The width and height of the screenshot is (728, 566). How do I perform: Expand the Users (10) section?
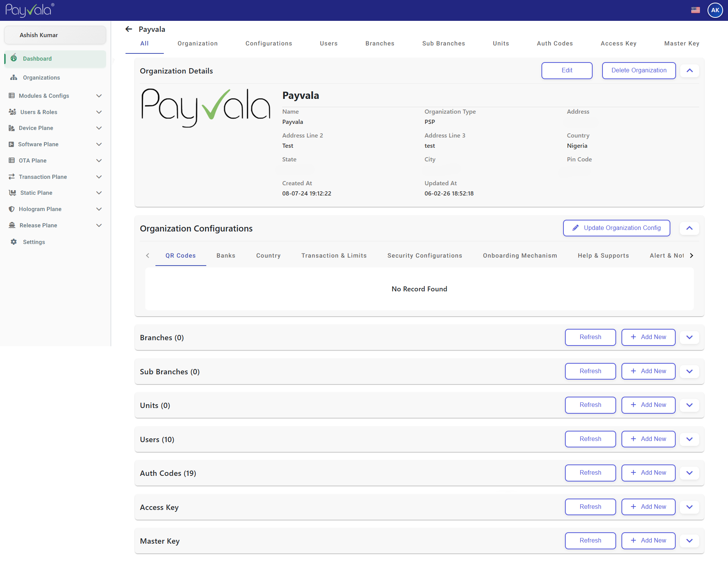tap(690, 439)
